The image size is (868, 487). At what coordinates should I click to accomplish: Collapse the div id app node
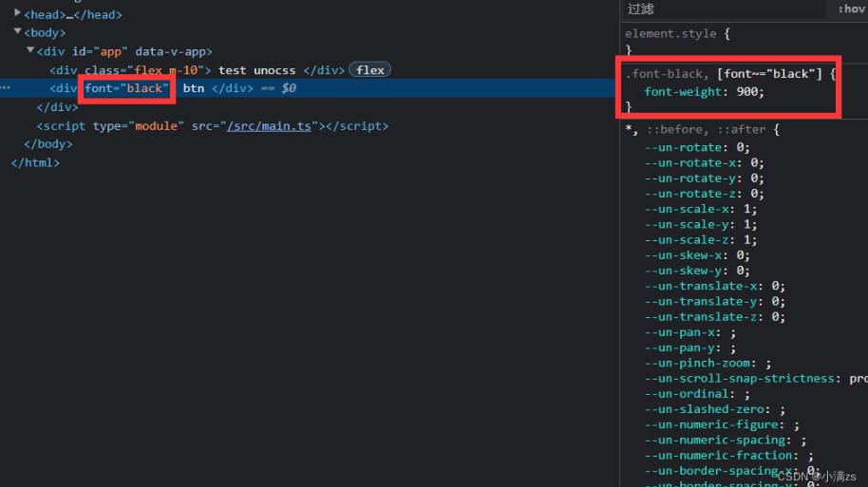tap(30, 49)
